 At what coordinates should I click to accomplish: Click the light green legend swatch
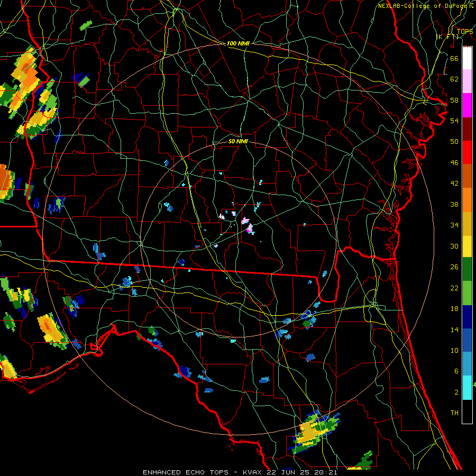[x=467, y=293]
